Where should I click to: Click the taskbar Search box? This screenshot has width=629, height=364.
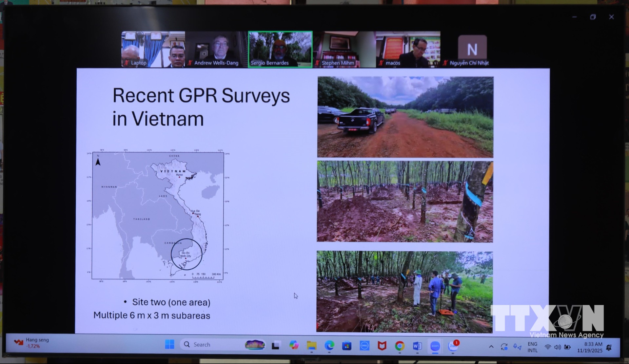223,345
